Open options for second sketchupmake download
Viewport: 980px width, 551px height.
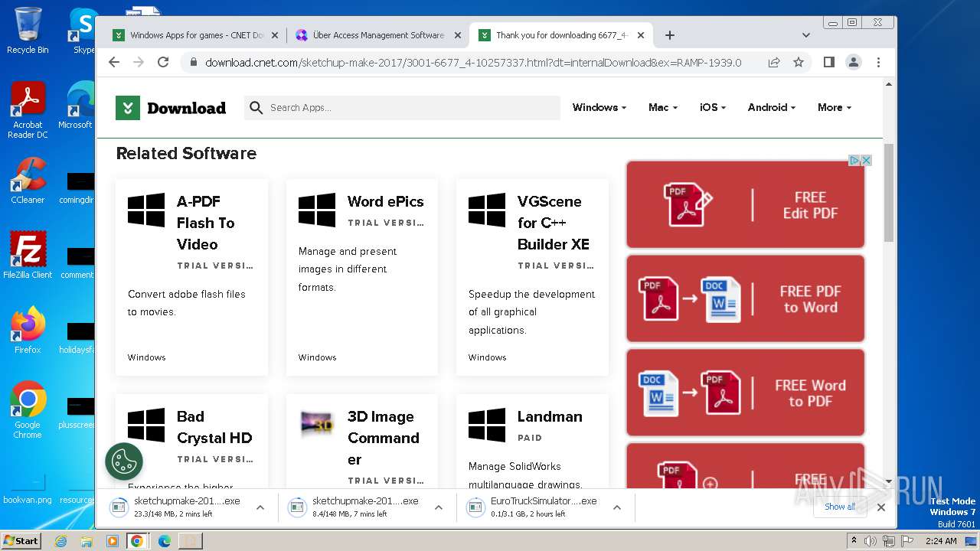(439, 507)
